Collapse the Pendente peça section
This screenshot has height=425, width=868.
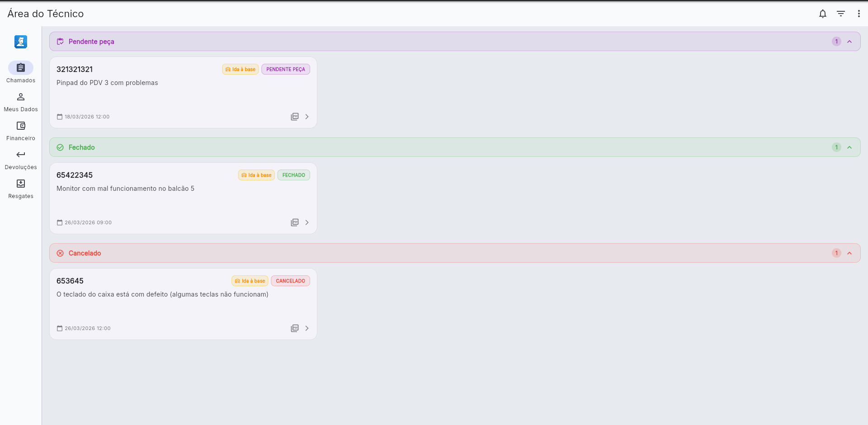tap(849, 42)
